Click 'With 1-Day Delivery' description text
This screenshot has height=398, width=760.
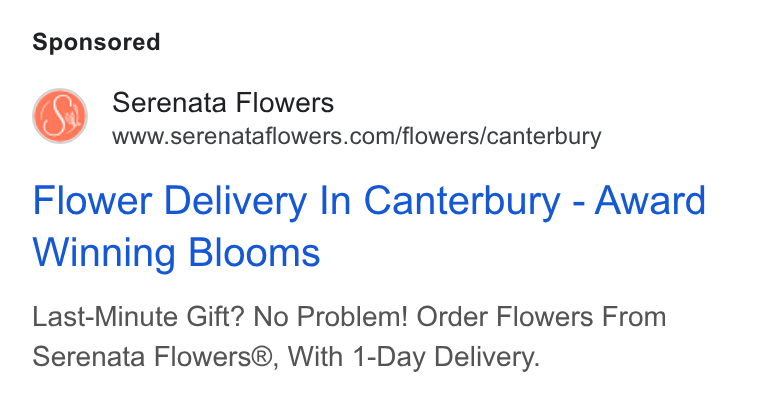click(414, 357)
